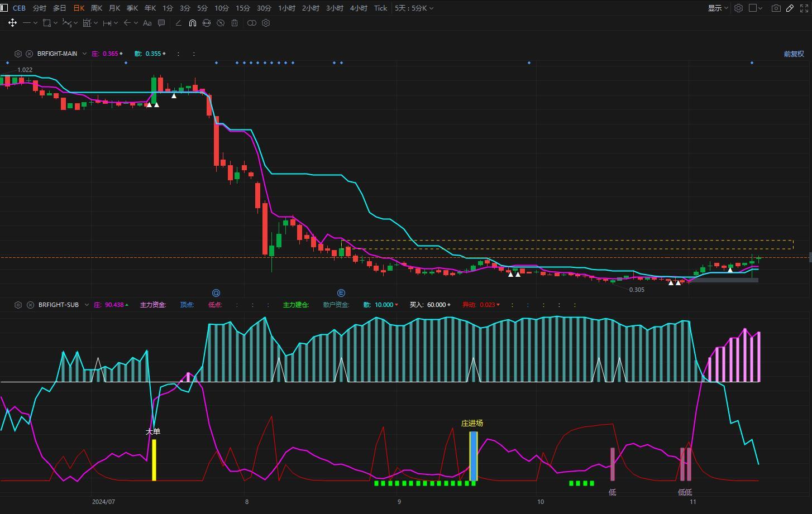812x514 pixels.
Task: Click the overlapping circles link icon
Action: click(x=252, y=23)
